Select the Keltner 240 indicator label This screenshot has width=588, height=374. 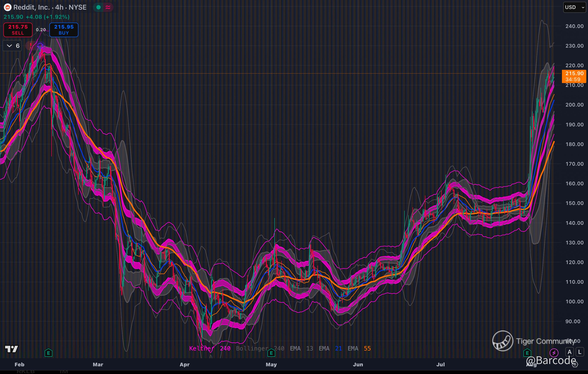[210, 348]
